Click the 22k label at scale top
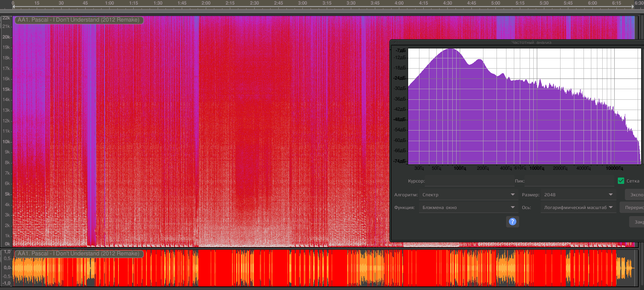Viewport: 644px width, 290px height. [x=6, y=18]
